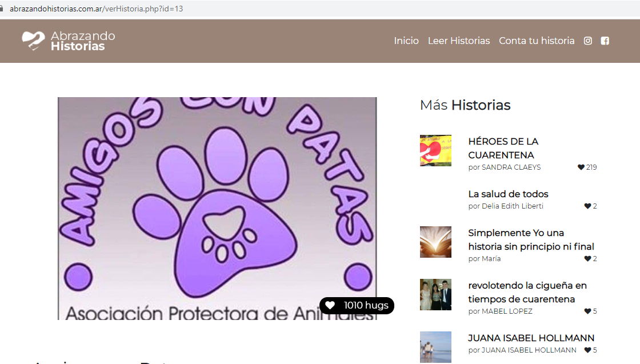Click the browser address bar URL
Screen dimensions: 640x364
101,9
